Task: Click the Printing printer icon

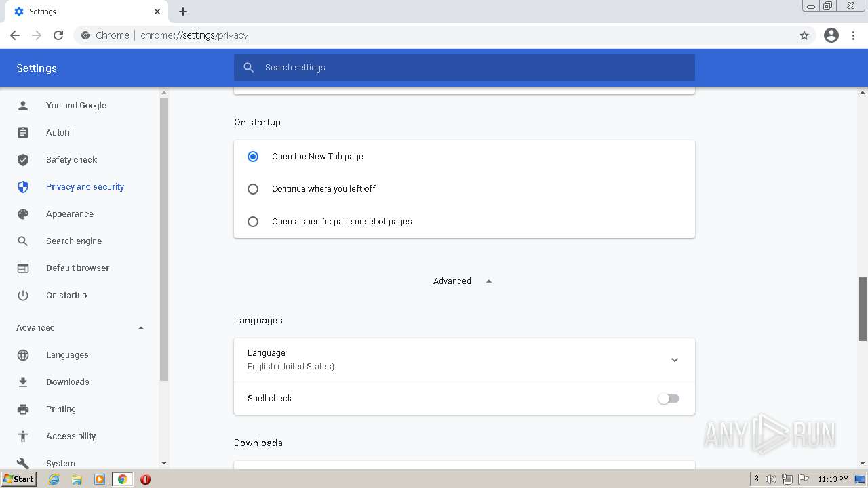Action: 23,409
